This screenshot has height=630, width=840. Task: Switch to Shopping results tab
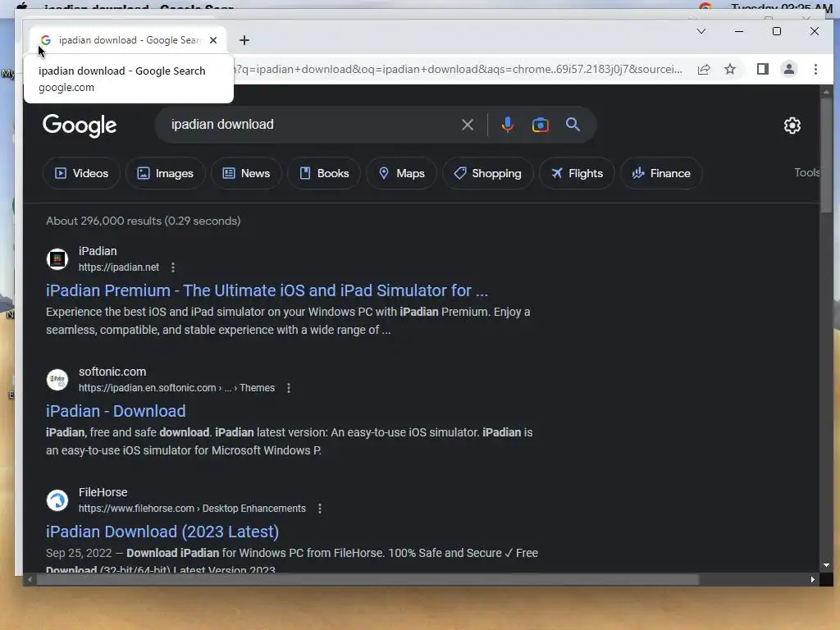[x=487, y=173]
